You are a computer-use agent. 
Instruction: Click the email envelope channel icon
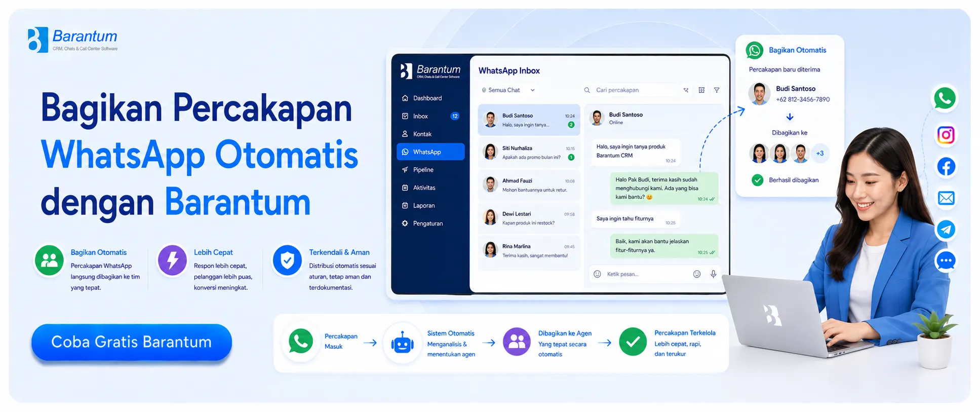(x=946, y=198)
